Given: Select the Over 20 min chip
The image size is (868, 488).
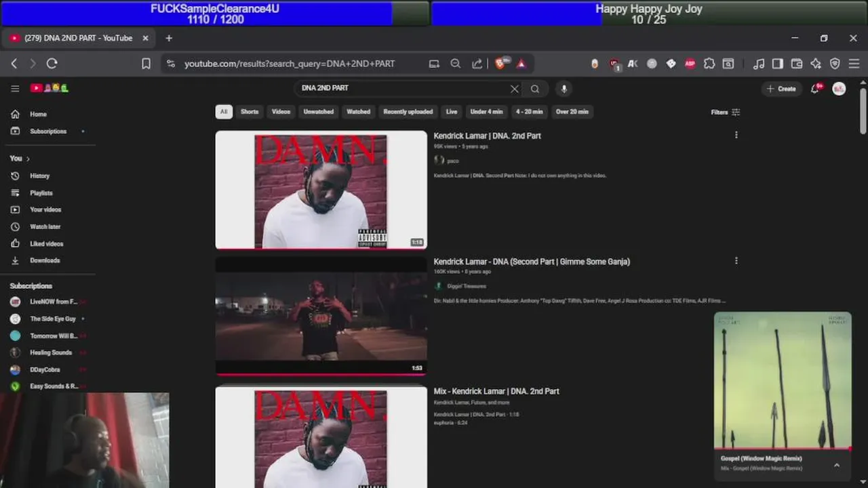Looking at the screenshot, I should (x=572, y=112).
